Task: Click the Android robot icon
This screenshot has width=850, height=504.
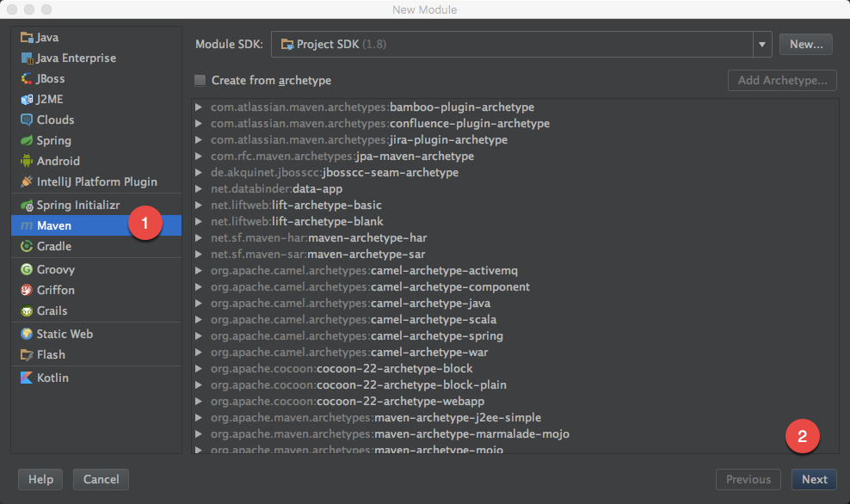Action: [x=27, y=161]
